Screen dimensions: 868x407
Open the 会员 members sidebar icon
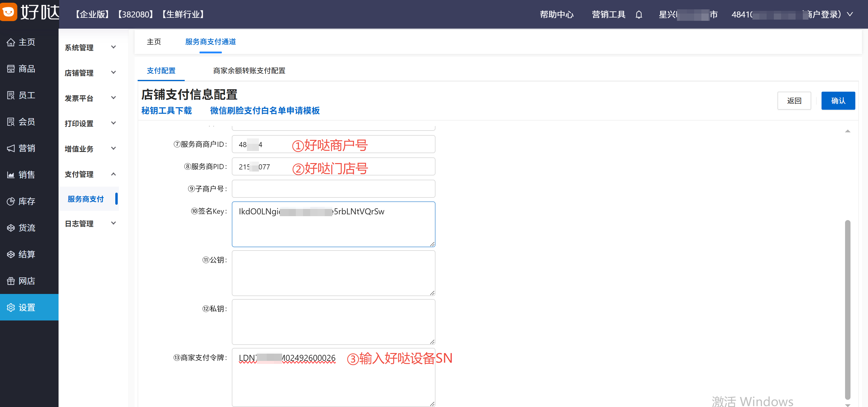point(11,122)
